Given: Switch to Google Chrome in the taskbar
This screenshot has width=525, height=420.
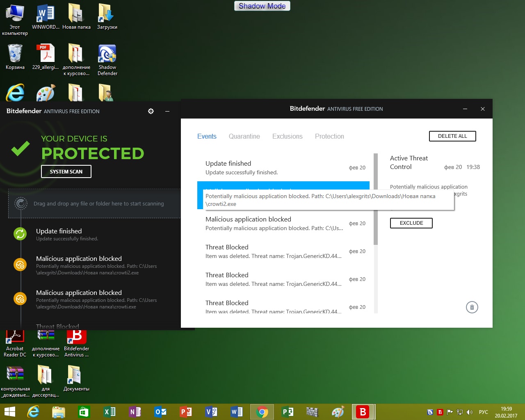Looking at the screenshot, I should 262,412.
